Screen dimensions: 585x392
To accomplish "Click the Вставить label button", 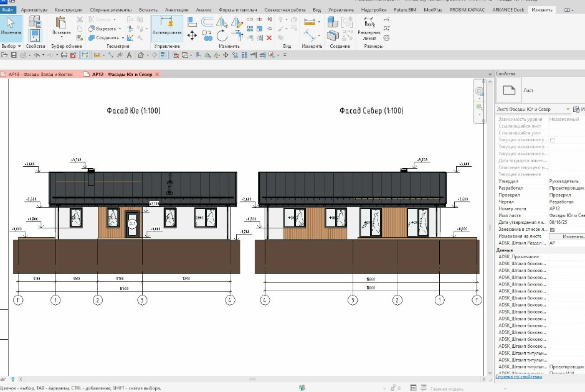I will [61, 33].
